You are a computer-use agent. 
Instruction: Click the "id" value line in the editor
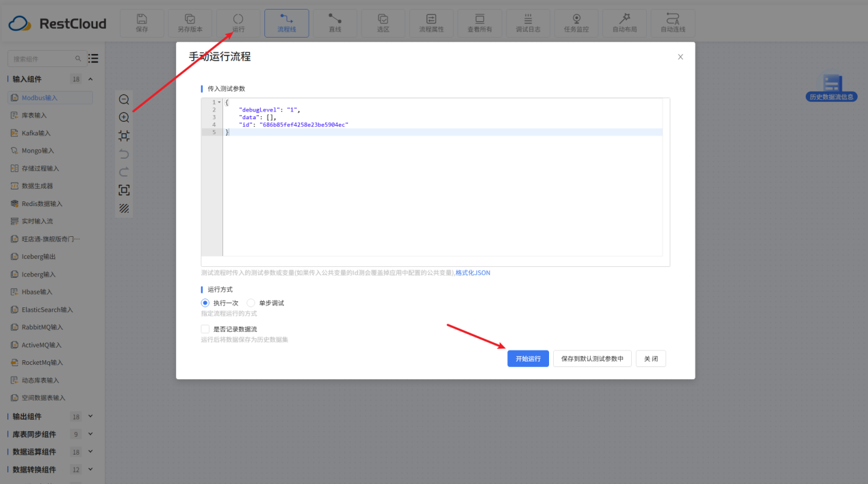(293, 125)
